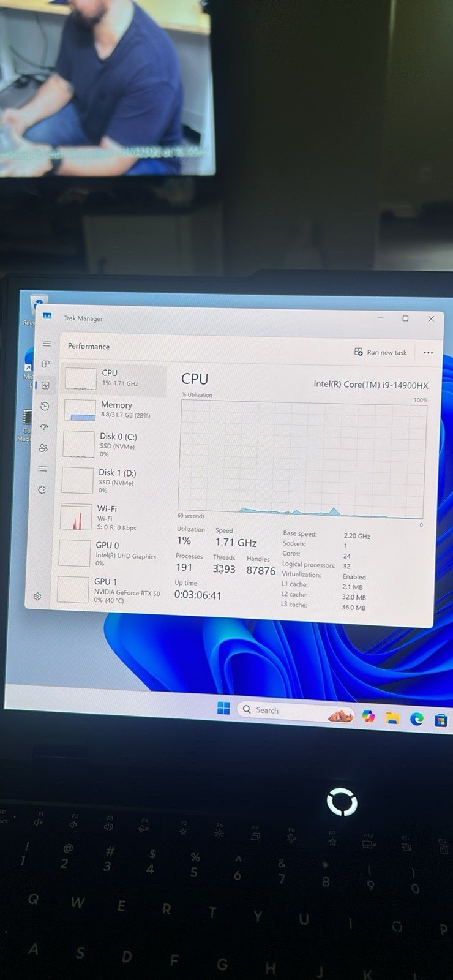
Task: Click the Intel(R) Core(TM) i9-14900HX label
Action: click(x=371, y=385)
